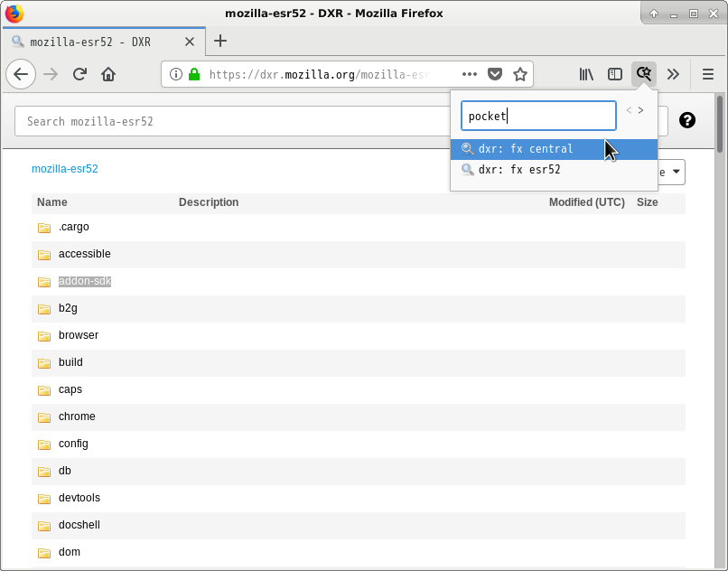Viewport: 728px width, 571px height.
Task: Click the page vertical scrollbar thumb
Action: click(720, 124)
